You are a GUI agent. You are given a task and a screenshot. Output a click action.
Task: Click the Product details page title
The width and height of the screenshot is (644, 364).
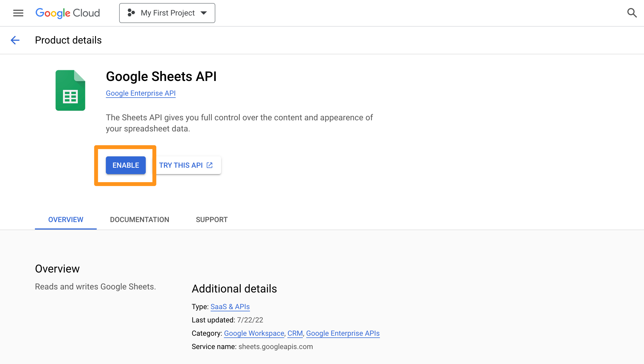[68, 40]
